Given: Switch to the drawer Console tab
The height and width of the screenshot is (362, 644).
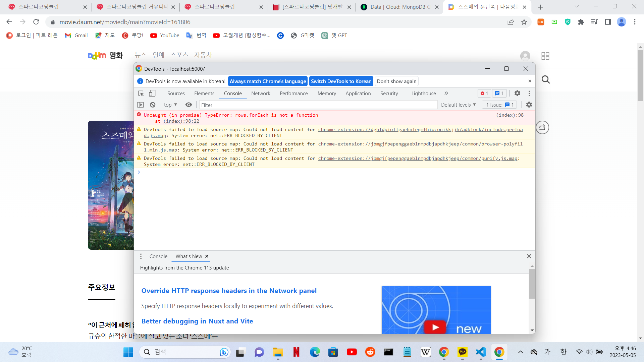Looking at the screenshot, I should (x=158, y=256).
